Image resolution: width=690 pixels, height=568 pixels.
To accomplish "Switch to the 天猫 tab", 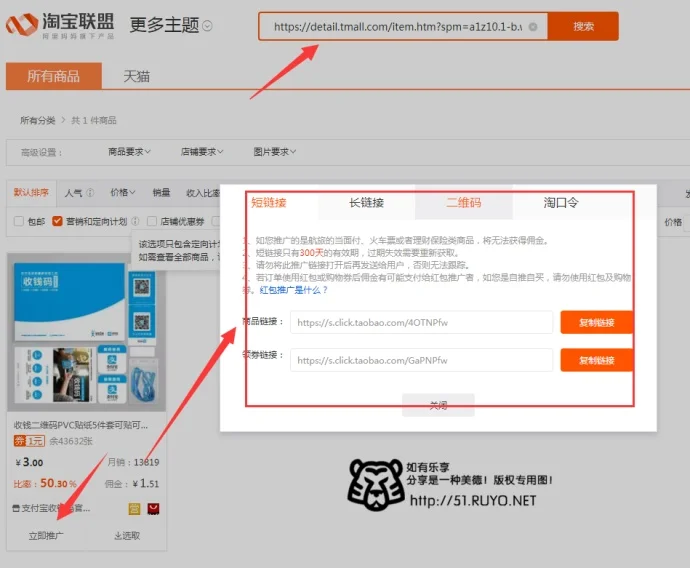I will [x=136, y=77].
